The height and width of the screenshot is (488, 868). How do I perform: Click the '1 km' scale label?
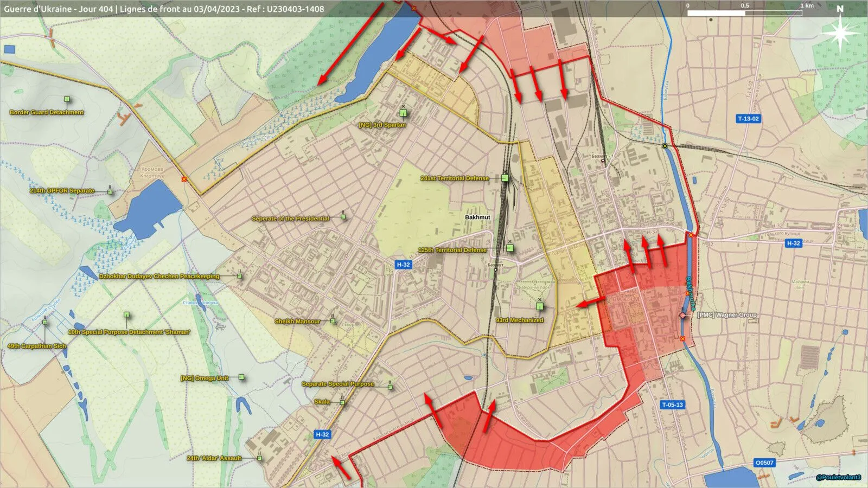tap(807, 5)
